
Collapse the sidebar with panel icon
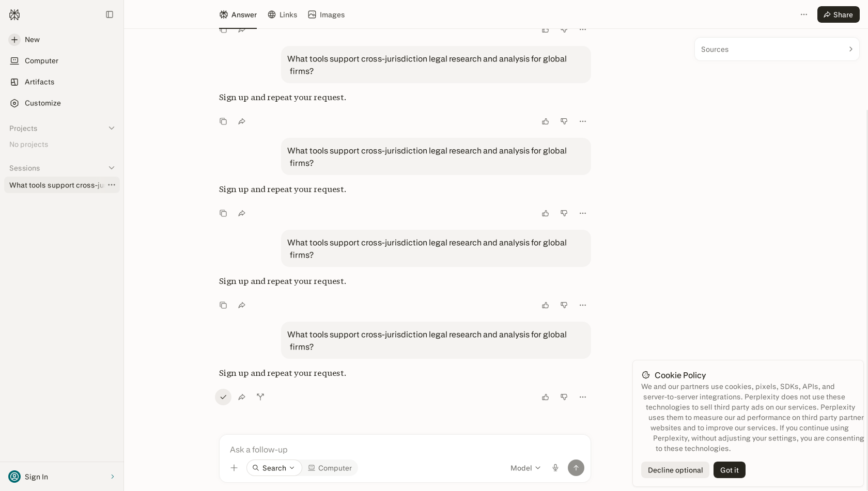pyautogui.click(x=110, y=14)
